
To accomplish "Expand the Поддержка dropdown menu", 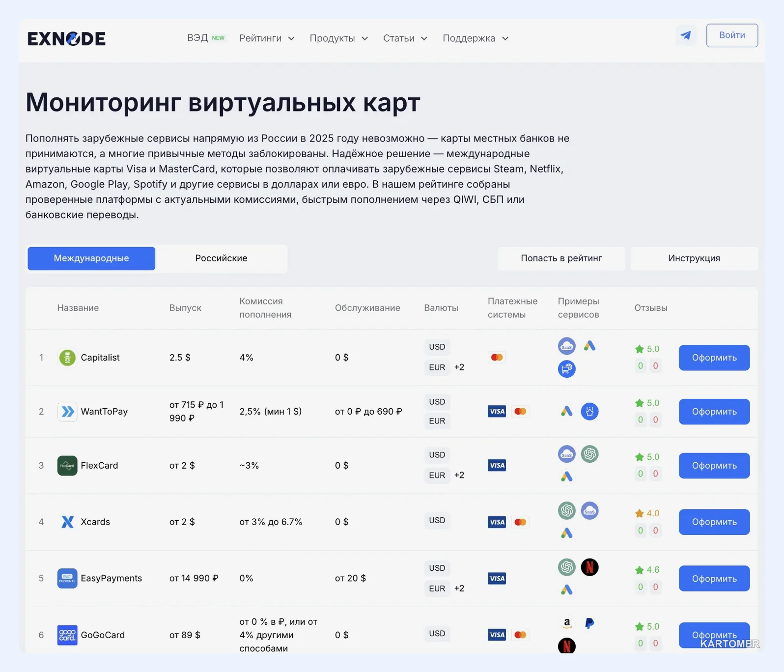I will [476, 38].
